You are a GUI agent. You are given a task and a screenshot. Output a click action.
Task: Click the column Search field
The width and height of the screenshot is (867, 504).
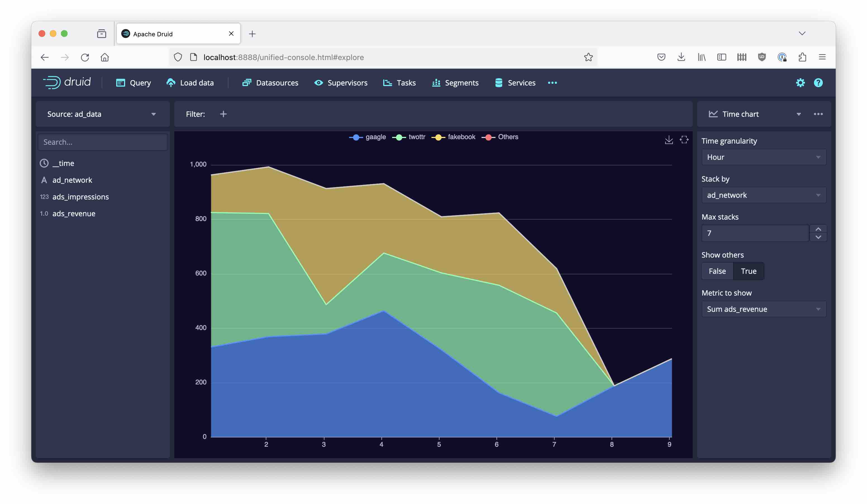[x=103, y=142]
